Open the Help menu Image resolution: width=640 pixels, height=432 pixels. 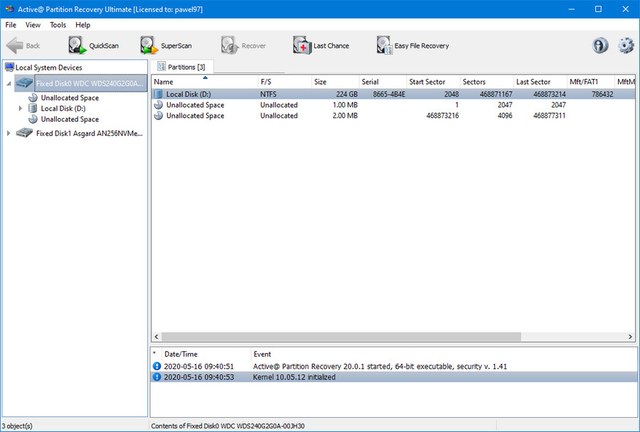tap(82, 24)
